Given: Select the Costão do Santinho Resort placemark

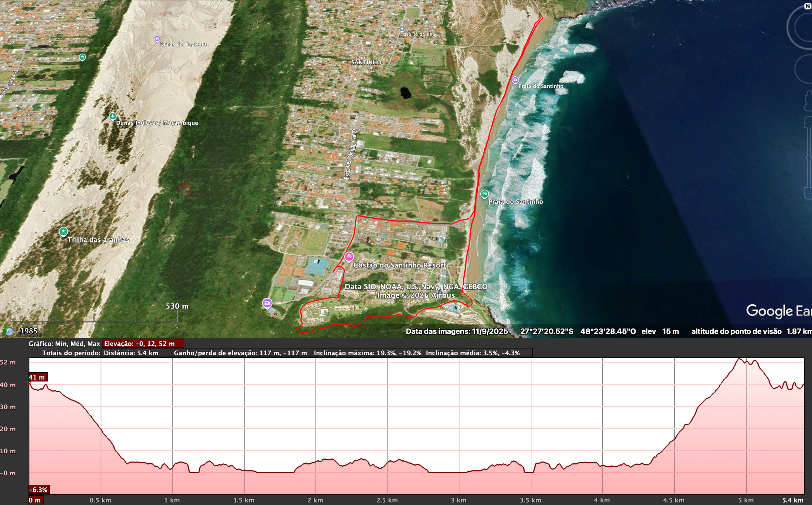Looking at the screenshot, I should tap(350, 256).
